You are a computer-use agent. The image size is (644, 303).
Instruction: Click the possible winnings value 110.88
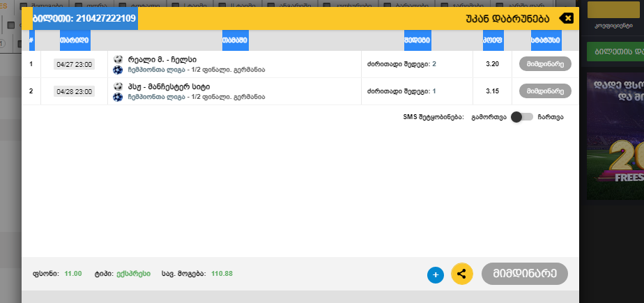coord(222,274)
